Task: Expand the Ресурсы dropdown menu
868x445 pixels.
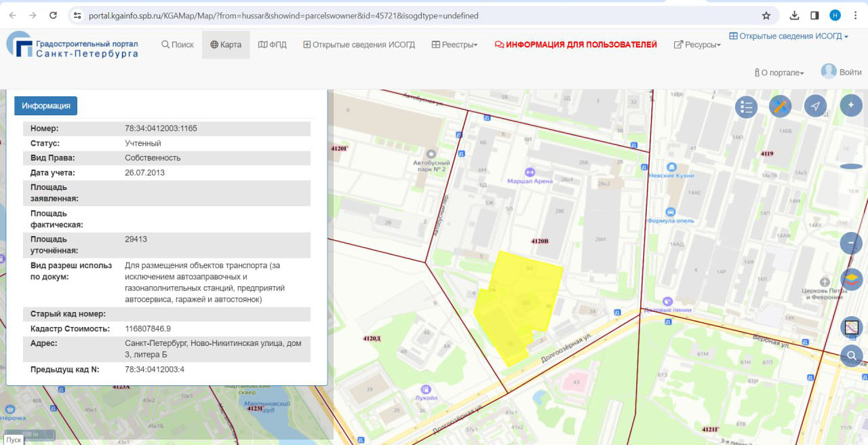Action: coord(697,45)
